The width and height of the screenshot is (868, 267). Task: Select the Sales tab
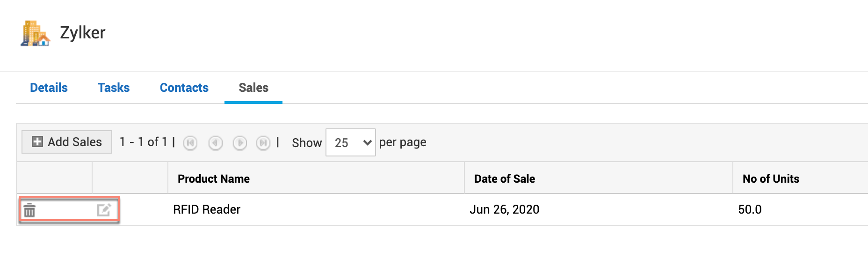coord(253,88)
